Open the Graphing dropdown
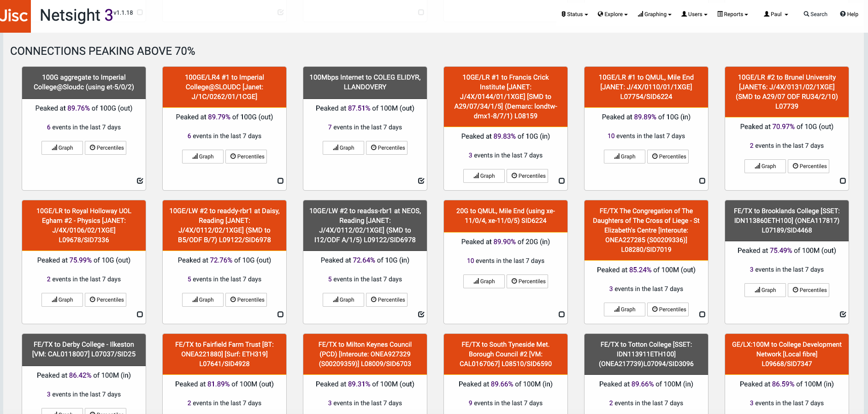This screenshot has width=868, height=414. click(x=655, y=14)
